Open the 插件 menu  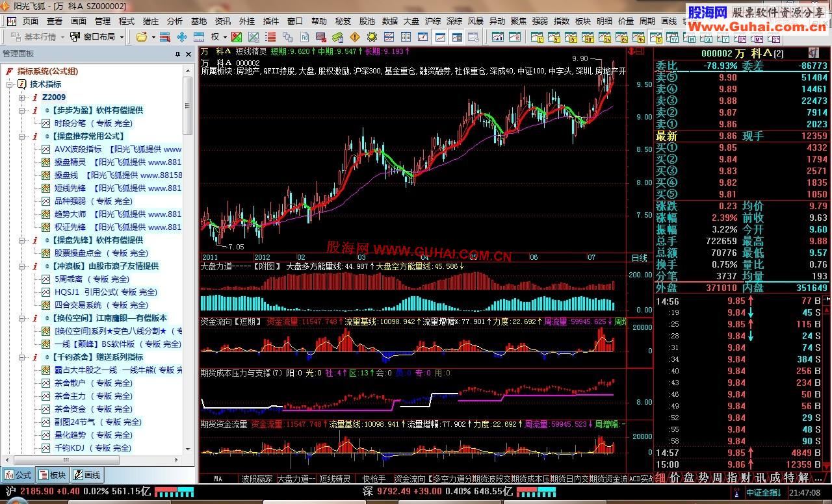tap(271, 21)
